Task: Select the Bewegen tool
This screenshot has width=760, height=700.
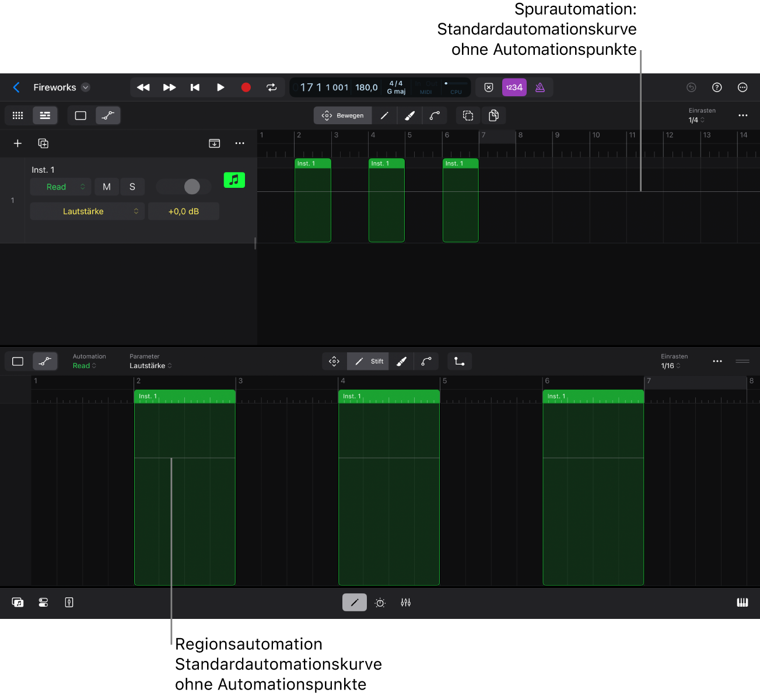Action: [x=342, y=116]
